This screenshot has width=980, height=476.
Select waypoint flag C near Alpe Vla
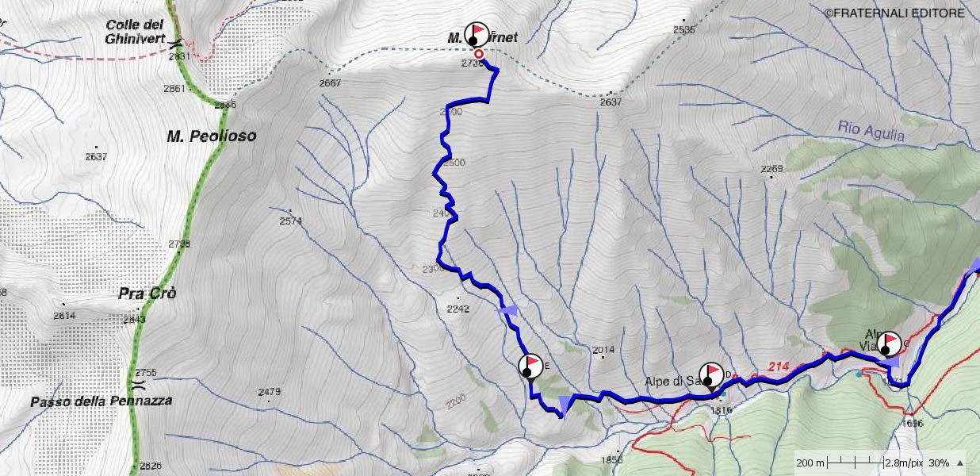click(888, 344)
